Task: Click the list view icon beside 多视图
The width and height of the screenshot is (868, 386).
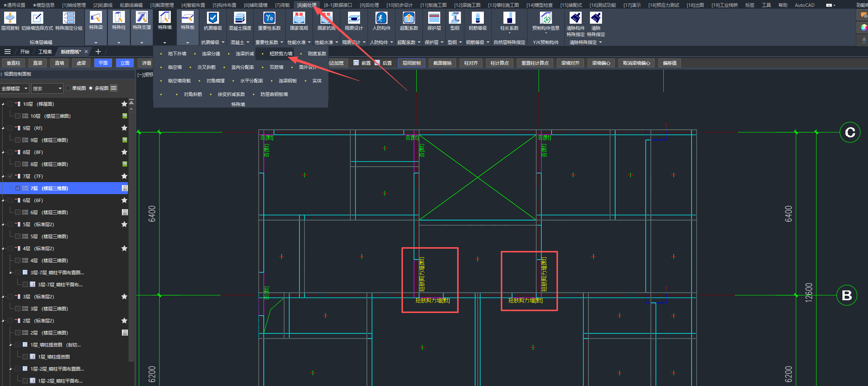Action: [x=114, y=88]
